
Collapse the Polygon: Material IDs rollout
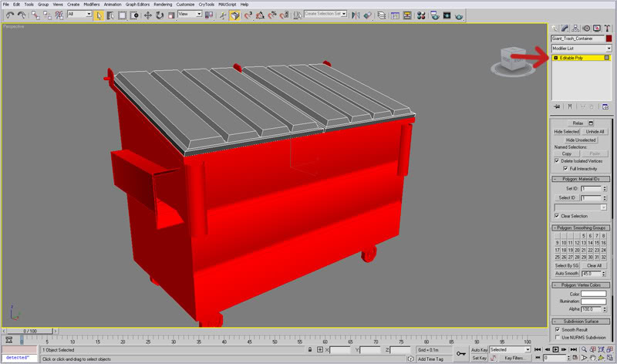click(581, 179)
